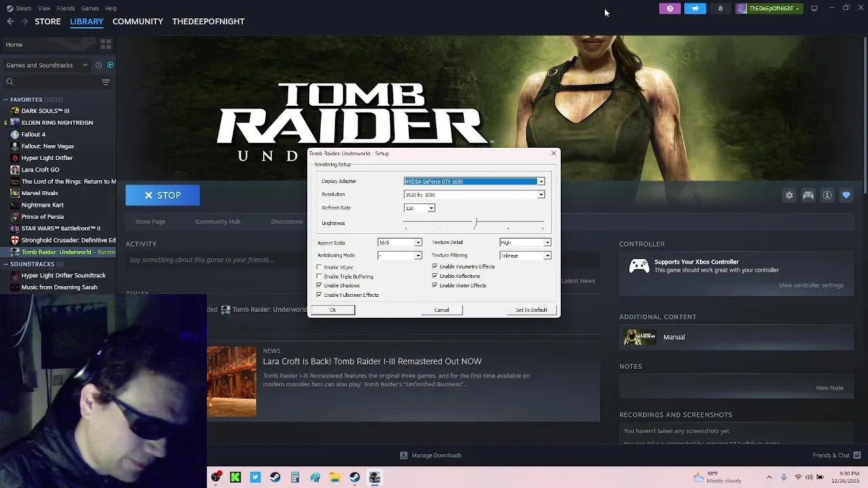
Task: Show game info icon
Action: point(827,195)
